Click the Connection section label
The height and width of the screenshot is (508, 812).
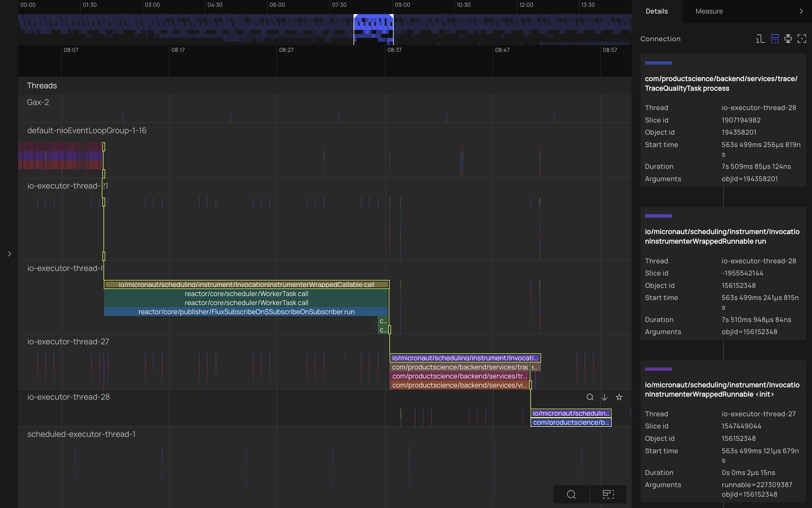pos(660,39)
